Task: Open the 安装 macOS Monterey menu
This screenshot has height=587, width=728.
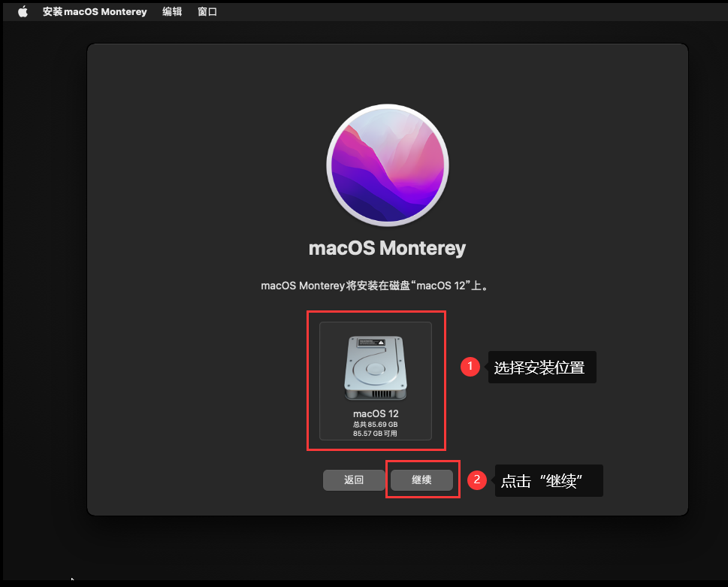Action: (x=95, y=11)
